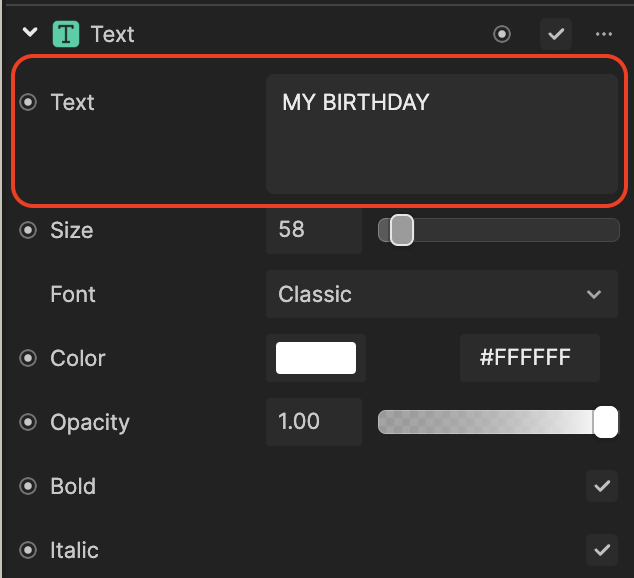634x578 pixels.
Task: Toggle keyframe icon beside Size
Action: click(x=28, y=230)
